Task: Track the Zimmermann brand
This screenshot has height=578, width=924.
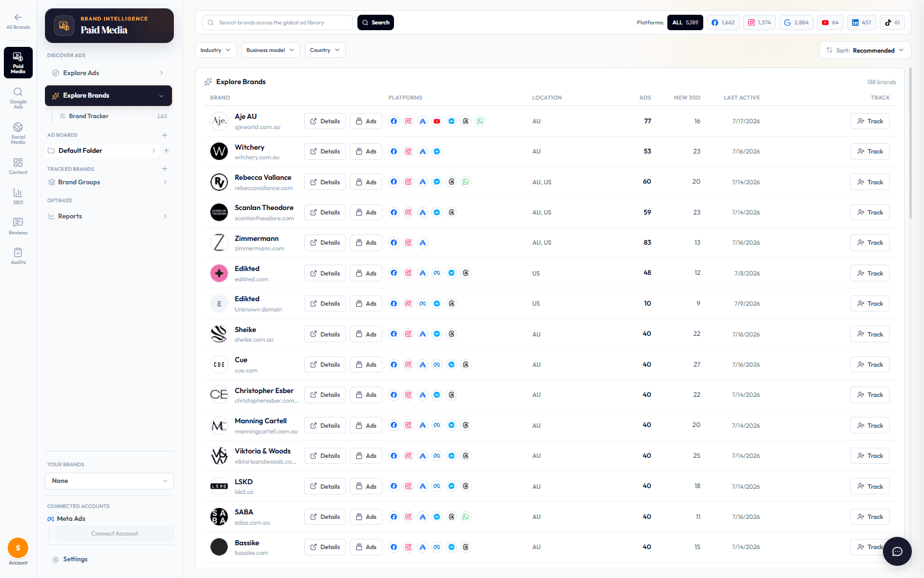Action: (870, 243)
